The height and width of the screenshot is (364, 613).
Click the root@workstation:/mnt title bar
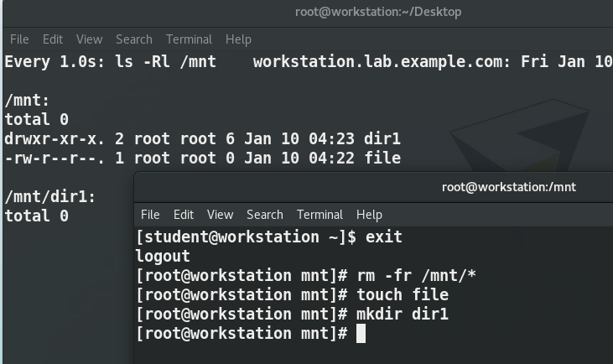[x=509, y=187]
